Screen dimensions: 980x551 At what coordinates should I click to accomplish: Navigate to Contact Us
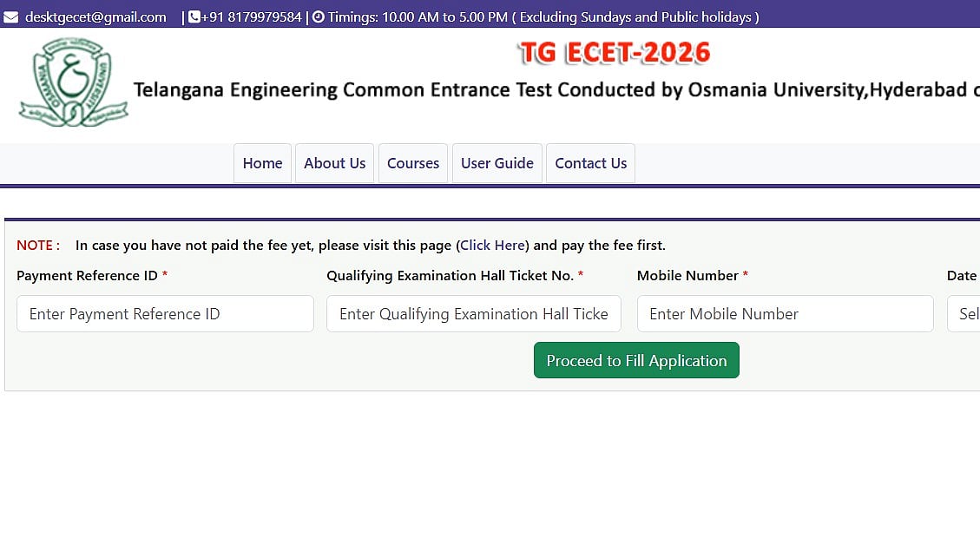pos(590,163)
